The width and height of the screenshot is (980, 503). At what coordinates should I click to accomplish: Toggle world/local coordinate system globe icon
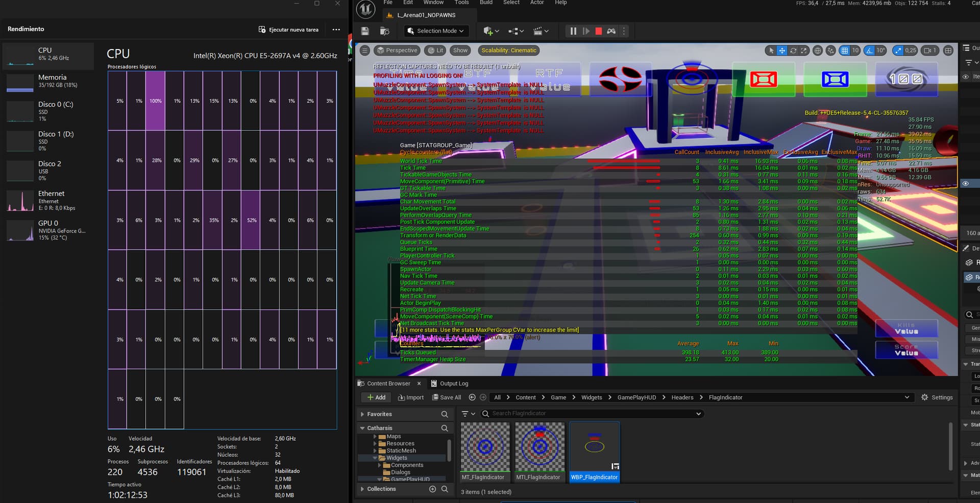pyautogui.click(x=818, y=51)
